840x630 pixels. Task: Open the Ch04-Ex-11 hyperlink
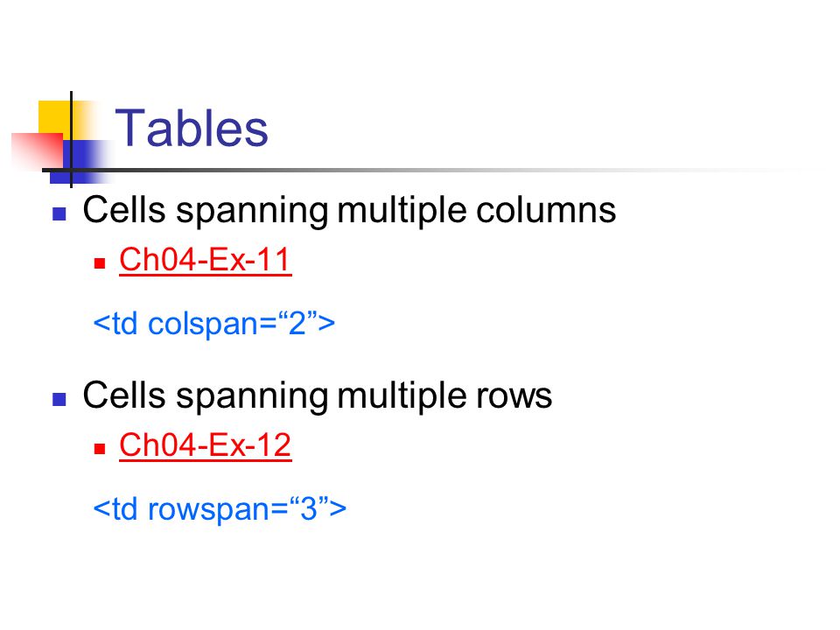pyautogui.click(x=205, y=261)
